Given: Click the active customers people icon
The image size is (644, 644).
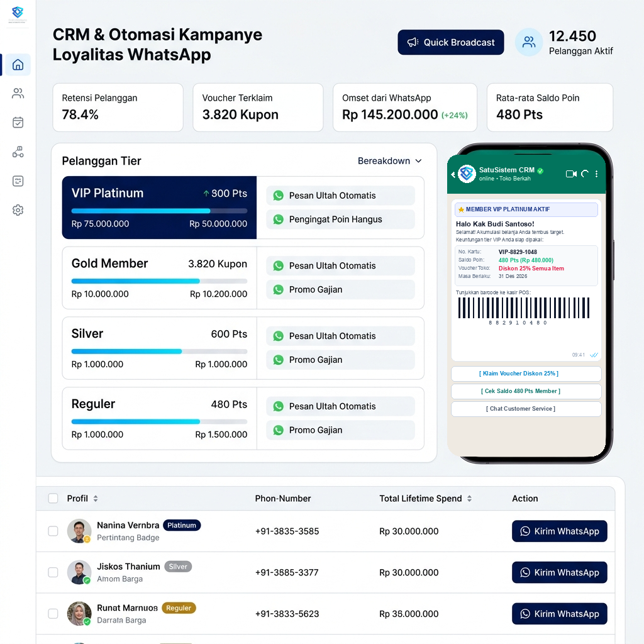Looking at the screenshot, I should [x=529, y=42].
